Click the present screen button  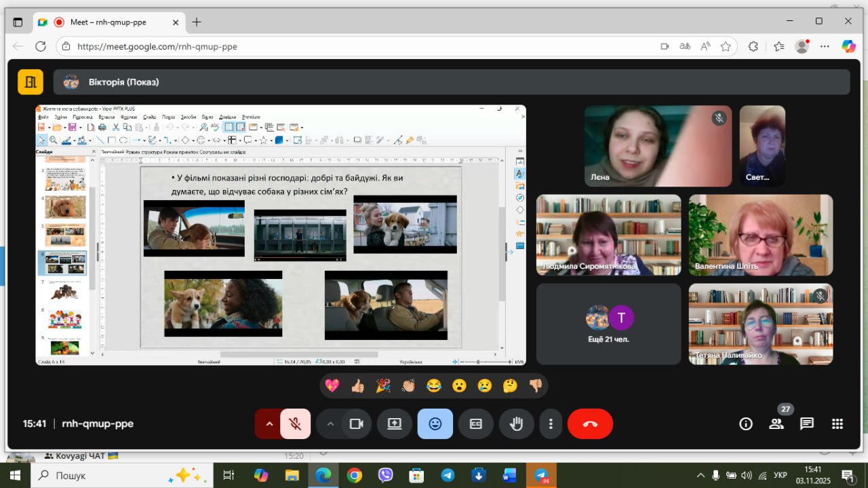coord(394,424)
